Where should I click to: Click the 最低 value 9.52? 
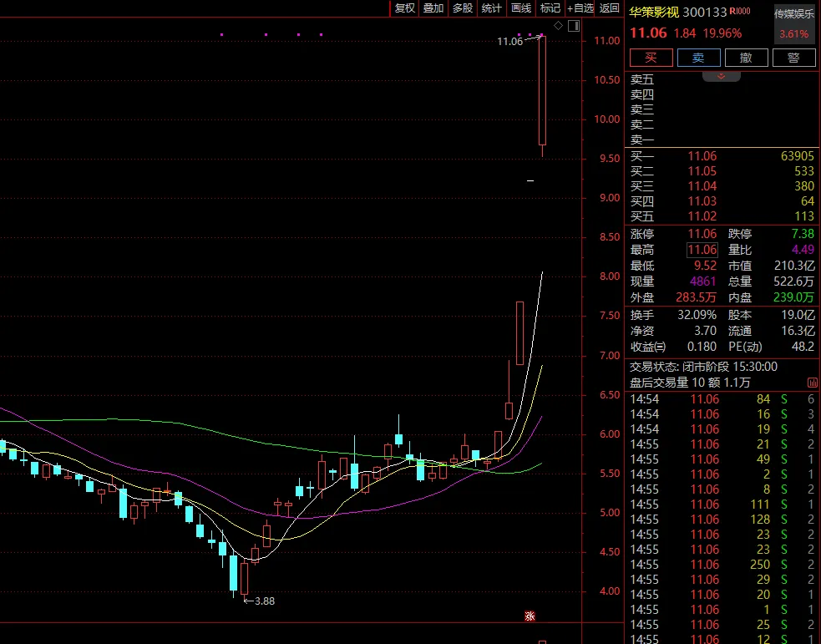pos(705,266)
